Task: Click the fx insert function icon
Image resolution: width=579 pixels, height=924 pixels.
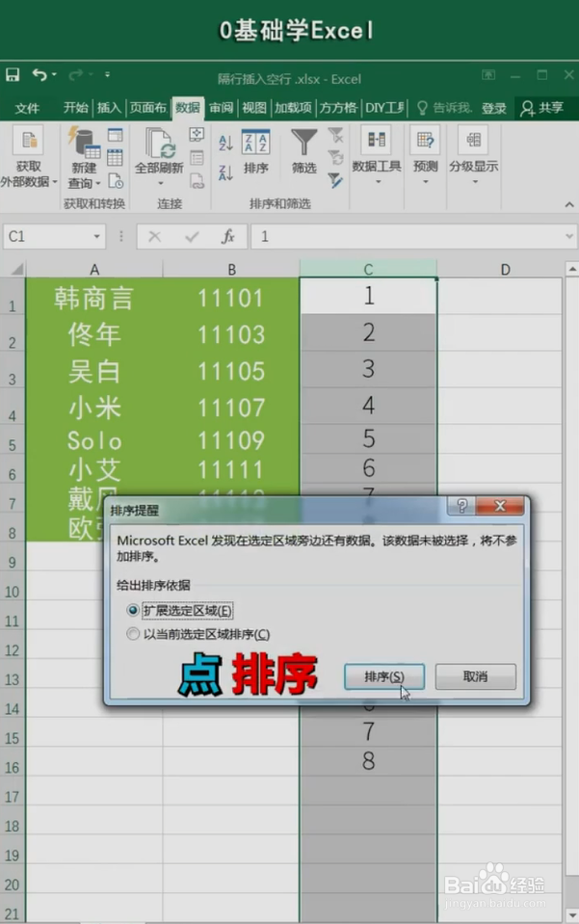Action: click(228, 237)
